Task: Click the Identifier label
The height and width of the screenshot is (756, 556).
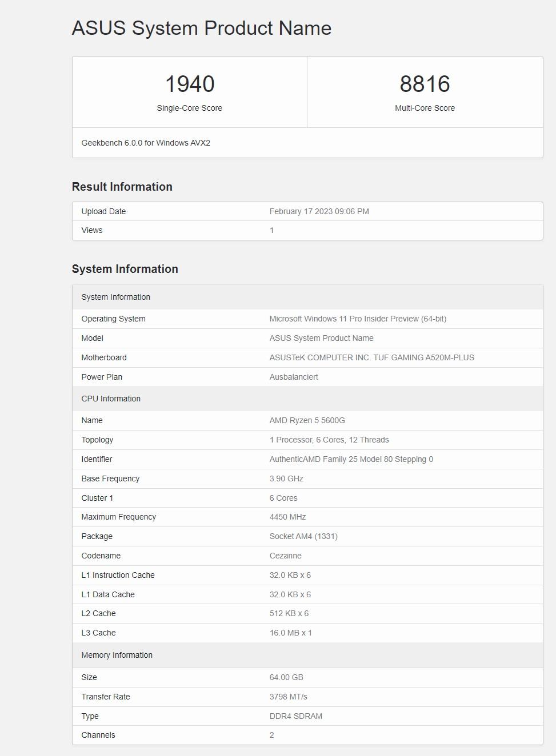Action: [97, 459]
